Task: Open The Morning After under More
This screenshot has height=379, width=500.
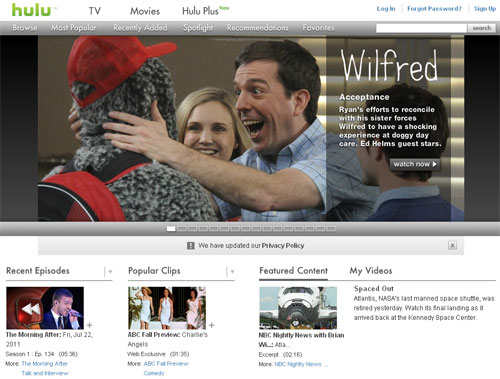Action: point(45,364)
